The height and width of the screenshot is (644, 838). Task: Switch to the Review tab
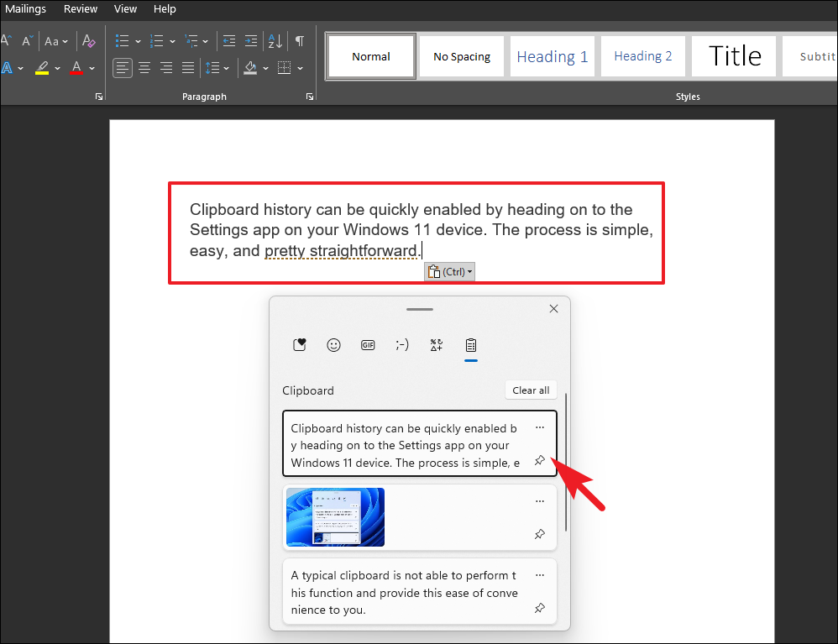[81, 9]
